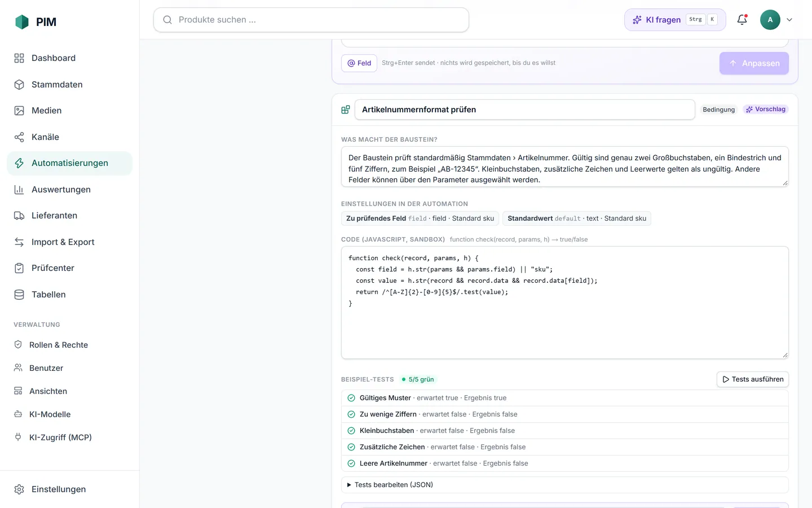
Task: Click the Rollen & Rechte shield icon
Action: click(18, 345)
